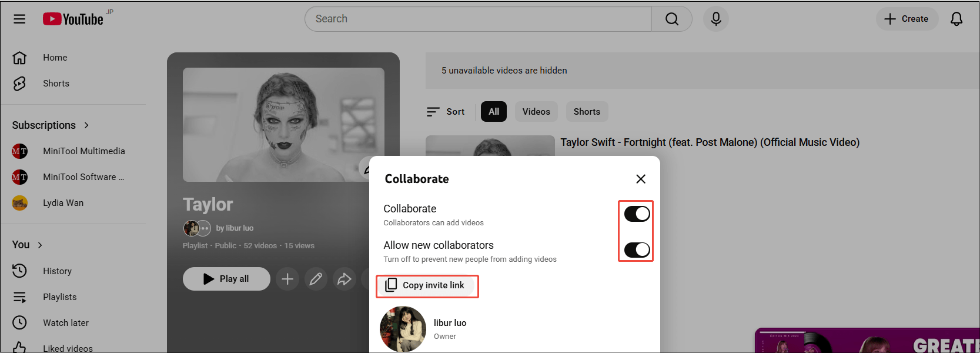Share playlist with arrow icon
Image resolution: width=980 pixels, height=353 pixels.
click(x=344, y=279)
